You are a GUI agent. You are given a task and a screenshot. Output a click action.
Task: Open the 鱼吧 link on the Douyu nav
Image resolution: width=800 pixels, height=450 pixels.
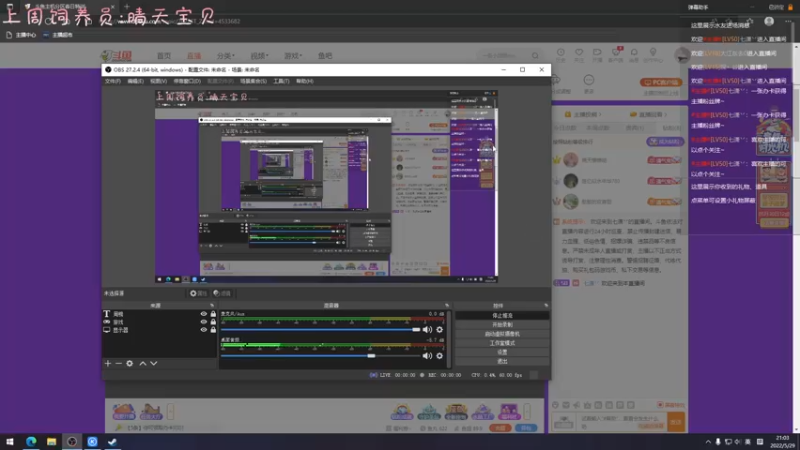point(325,56)
